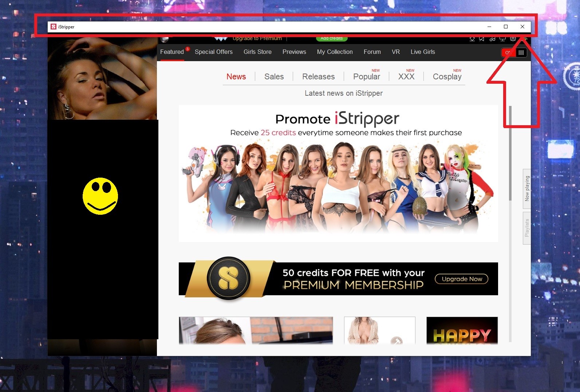This screenshot has width=580, height=392.
Task: Click the news page vertical scrollbar
Action: pos(510,153)
